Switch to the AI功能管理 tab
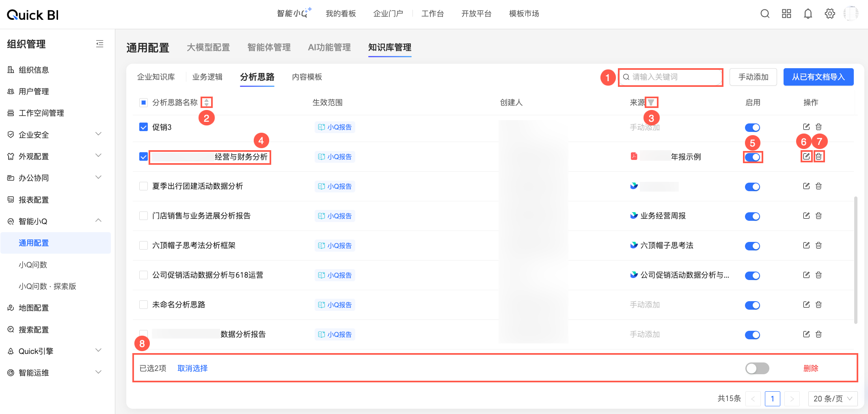 pos(329,47)
